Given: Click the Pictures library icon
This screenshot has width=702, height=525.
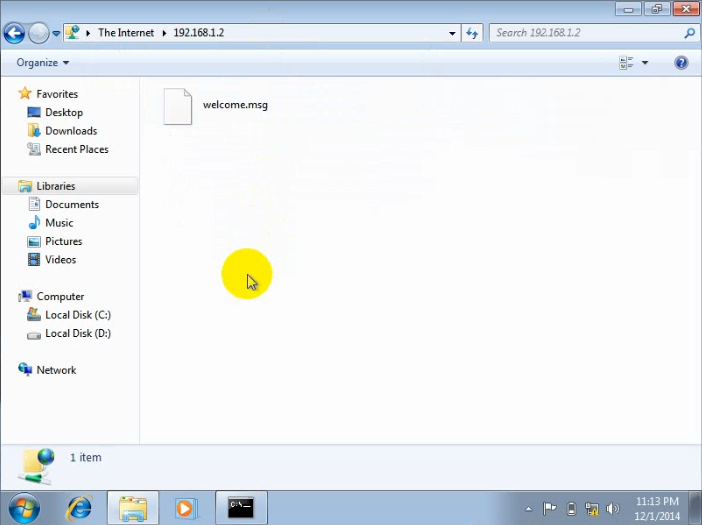Looking at the screenshot, I should [x=34, y=242].
